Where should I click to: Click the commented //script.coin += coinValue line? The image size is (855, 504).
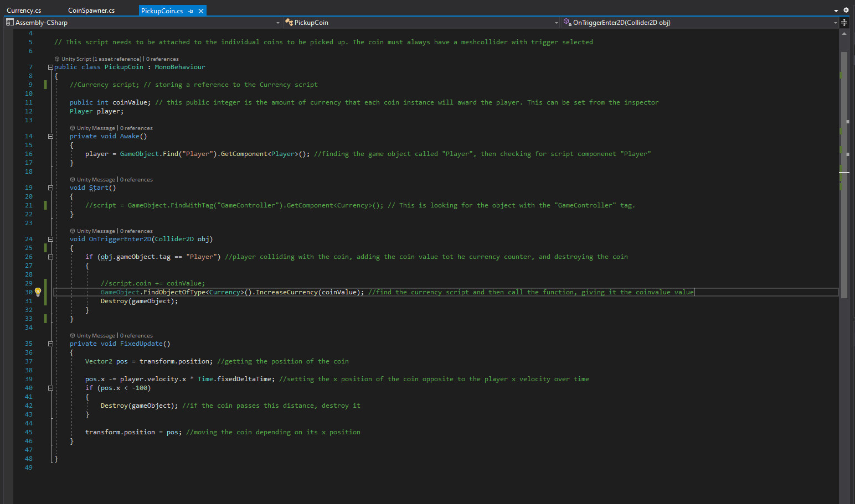coord(153,283)
